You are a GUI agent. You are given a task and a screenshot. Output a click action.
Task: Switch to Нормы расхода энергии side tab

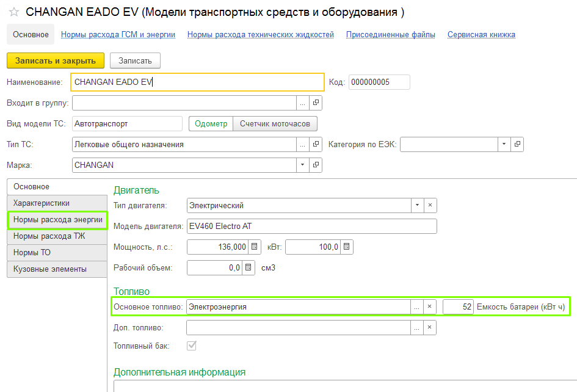(x=57, y=219)
